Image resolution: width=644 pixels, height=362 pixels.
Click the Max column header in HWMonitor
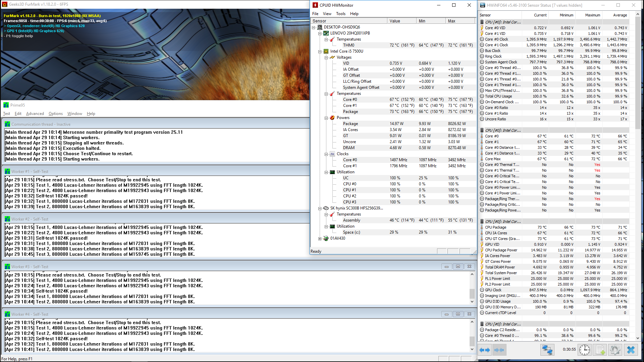tap(460, 21)
